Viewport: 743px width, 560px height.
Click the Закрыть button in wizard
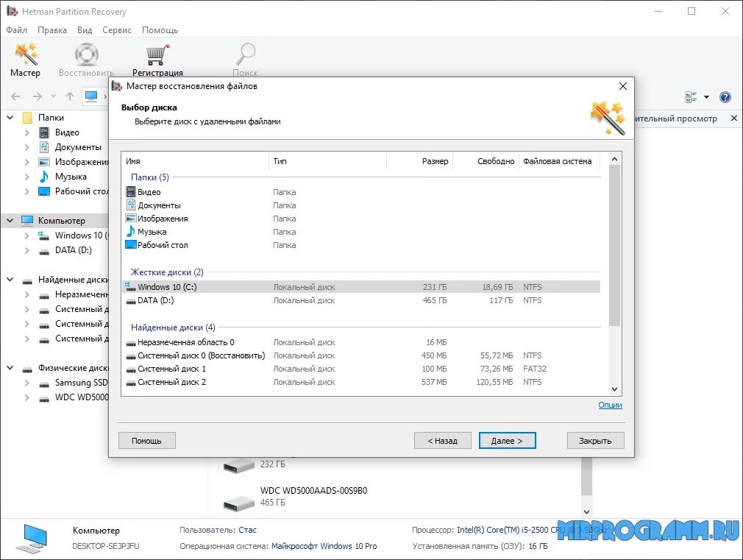595,441
